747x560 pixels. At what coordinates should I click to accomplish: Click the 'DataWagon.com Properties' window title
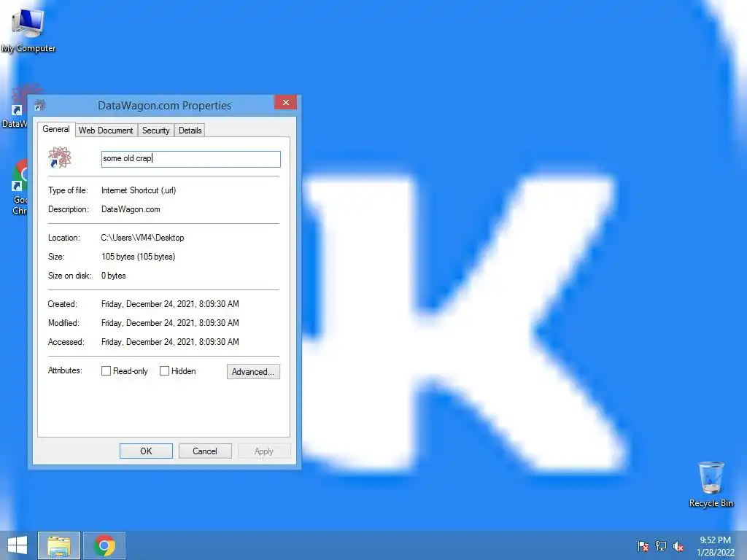(164, 105)
